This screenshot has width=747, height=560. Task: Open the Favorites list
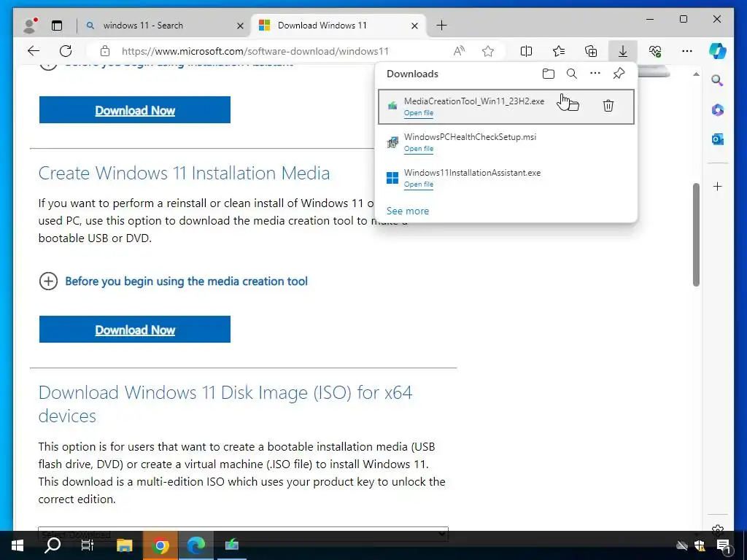tap(558, 51)
